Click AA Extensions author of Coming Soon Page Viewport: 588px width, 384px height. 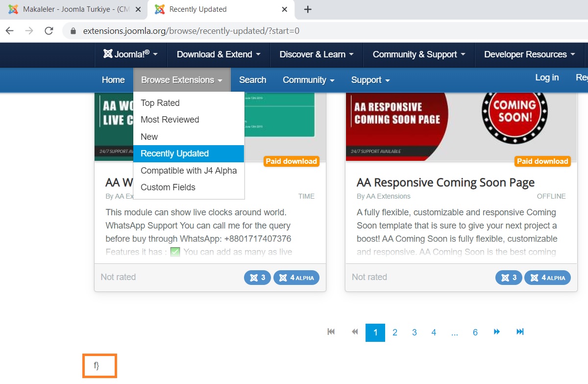click(x=389, y=196)
